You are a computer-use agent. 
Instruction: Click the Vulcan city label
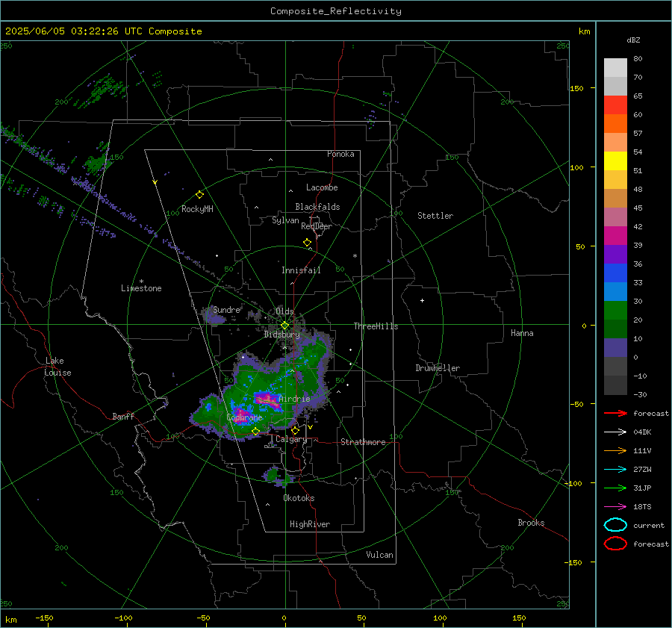click(x=380, y=555)
